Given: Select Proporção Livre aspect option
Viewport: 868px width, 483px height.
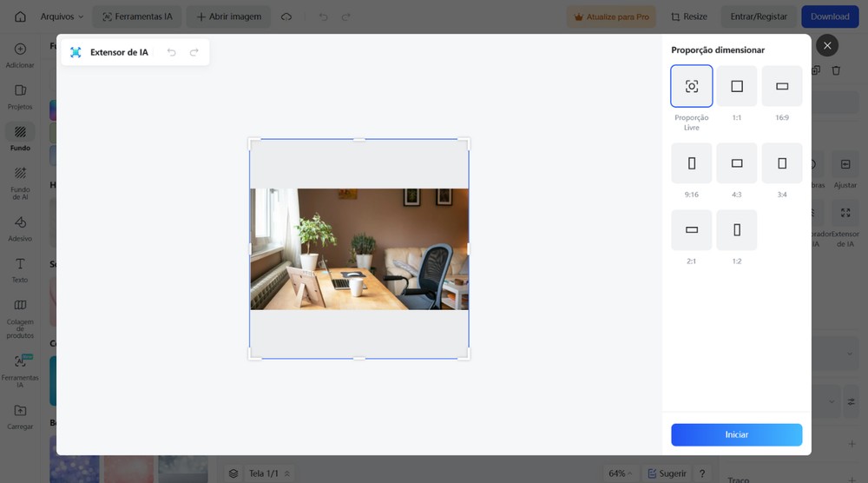Looking at the screenshot, I should tap(692, 86).
